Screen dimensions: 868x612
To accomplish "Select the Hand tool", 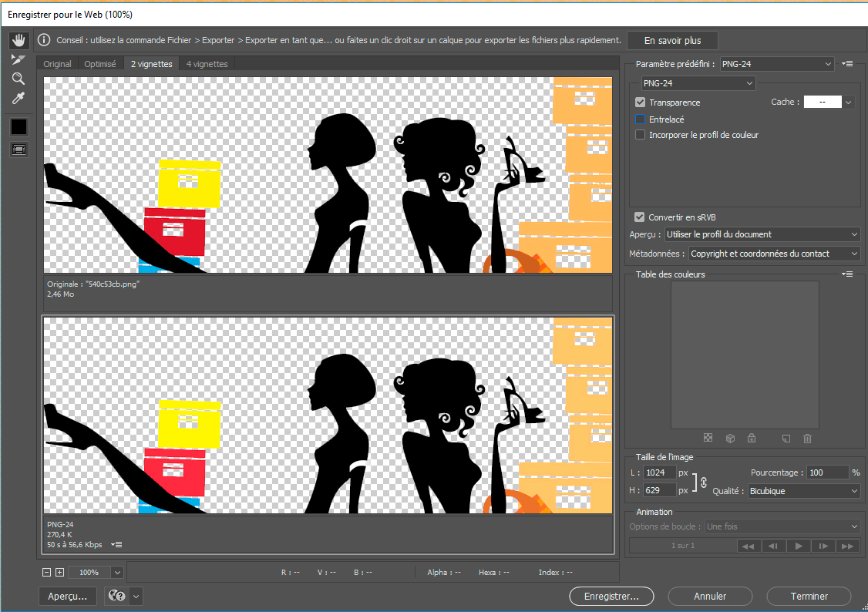I will click(x=19, y=39).
